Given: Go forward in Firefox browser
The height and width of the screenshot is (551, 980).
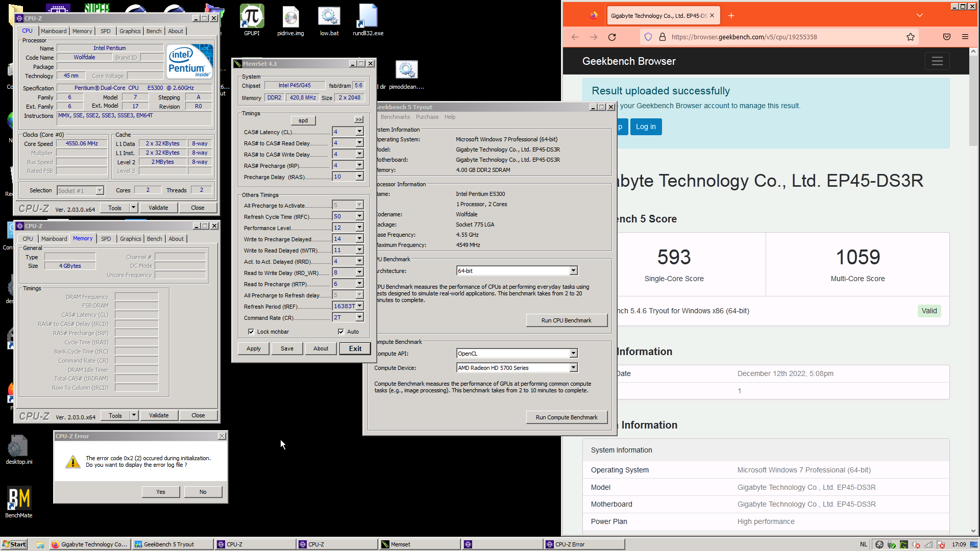Looking at the screenshot, I should pos(594,37).
